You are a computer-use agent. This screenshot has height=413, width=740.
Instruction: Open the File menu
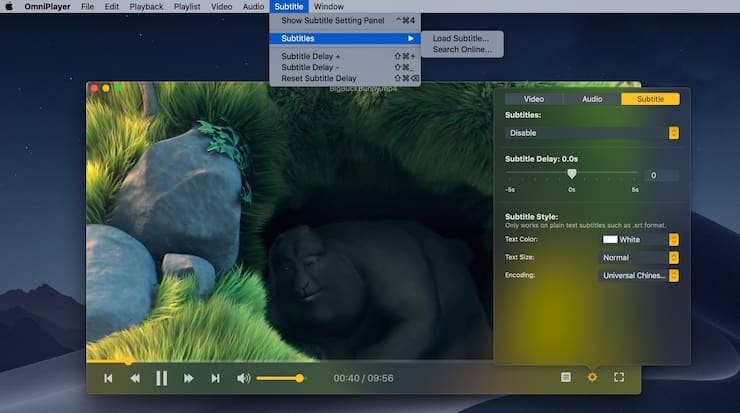(87, 7)
